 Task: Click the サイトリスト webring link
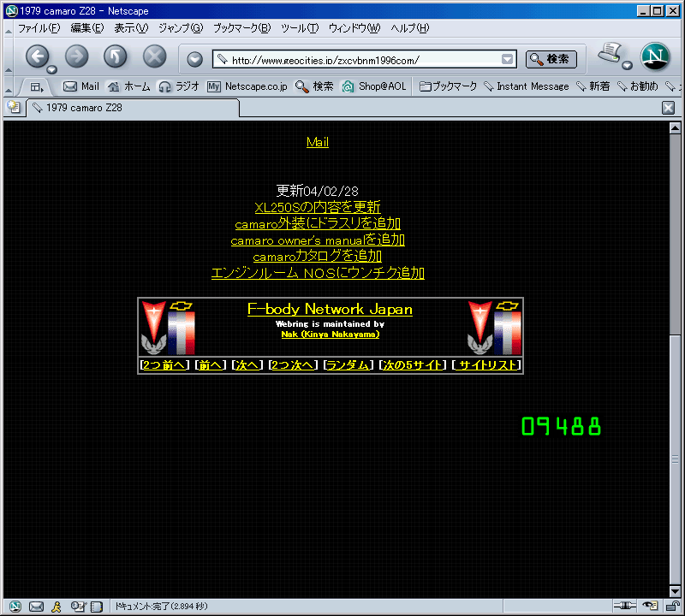[x=488, y=365]
